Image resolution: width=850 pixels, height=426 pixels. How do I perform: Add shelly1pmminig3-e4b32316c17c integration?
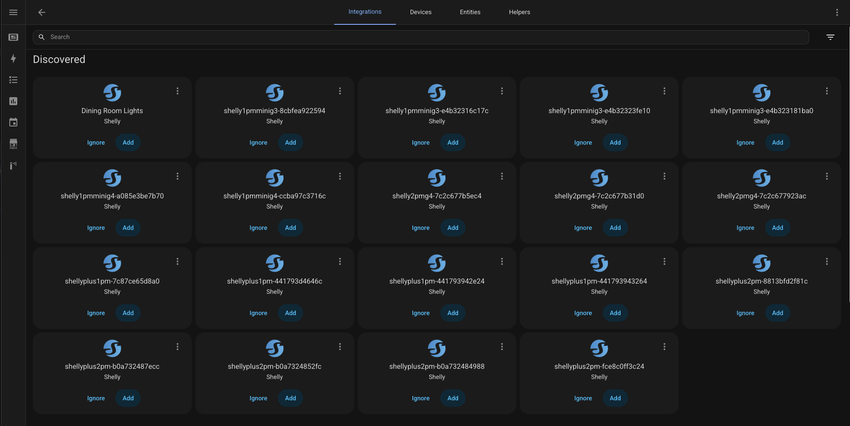point(453,143)
